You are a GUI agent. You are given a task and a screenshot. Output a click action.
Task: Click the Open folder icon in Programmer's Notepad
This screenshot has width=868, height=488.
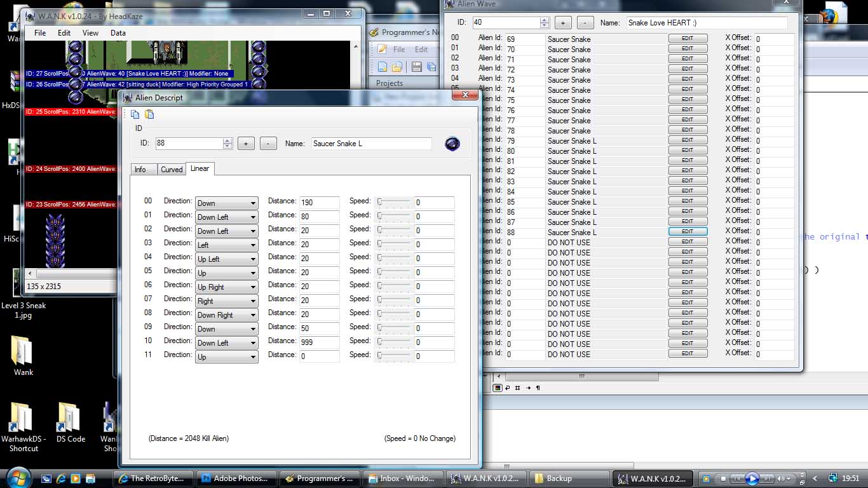coord(397,67)
